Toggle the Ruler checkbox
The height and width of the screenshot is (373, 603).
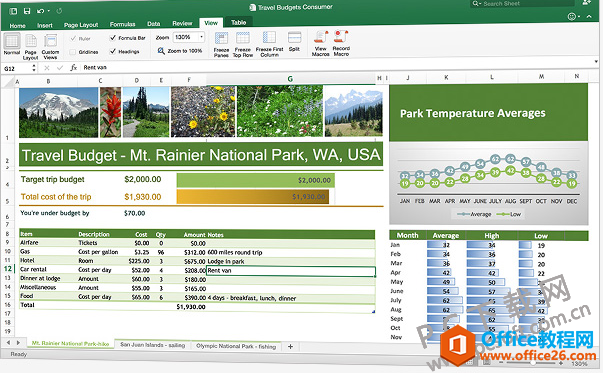[73, 38]
